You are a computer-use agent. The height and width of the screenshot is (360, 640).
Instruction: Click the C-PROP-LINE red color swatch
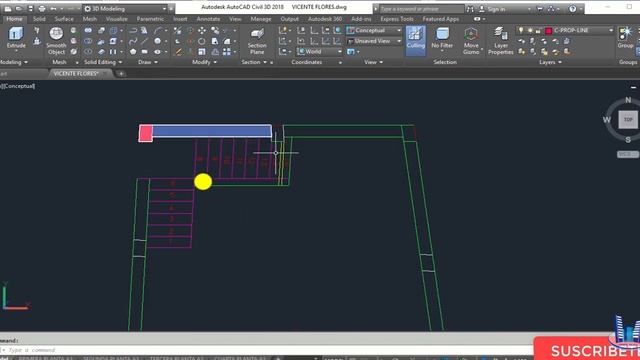tap(549, 31)
